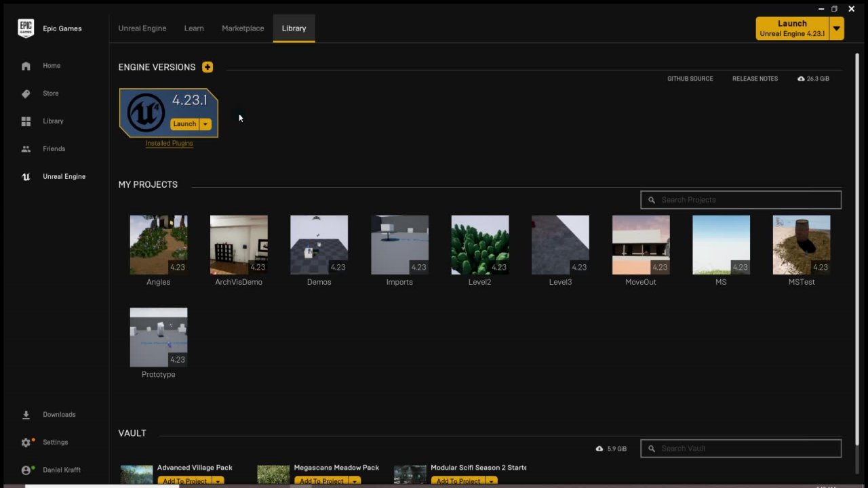The height and width of the screenshot is (488, 868).
Task: Launch Unreal Engine 4.23.1 from top-right button
Action: 793,28
